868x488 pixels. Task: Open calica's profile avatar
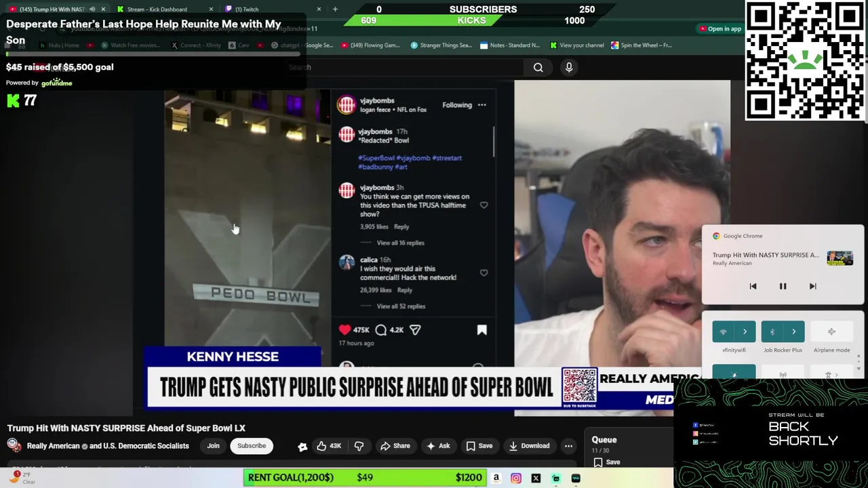point(347,263)
